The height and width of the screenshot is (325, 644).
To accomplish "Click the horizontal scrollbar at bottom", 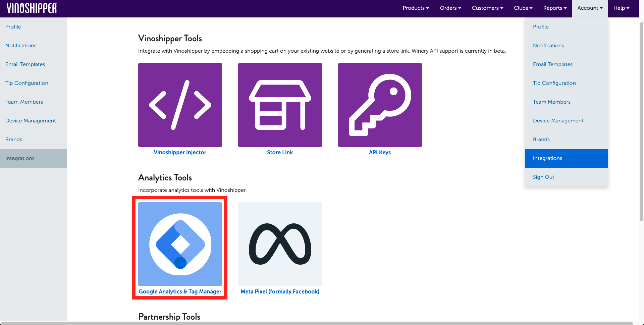I will [x=317, y=323].
